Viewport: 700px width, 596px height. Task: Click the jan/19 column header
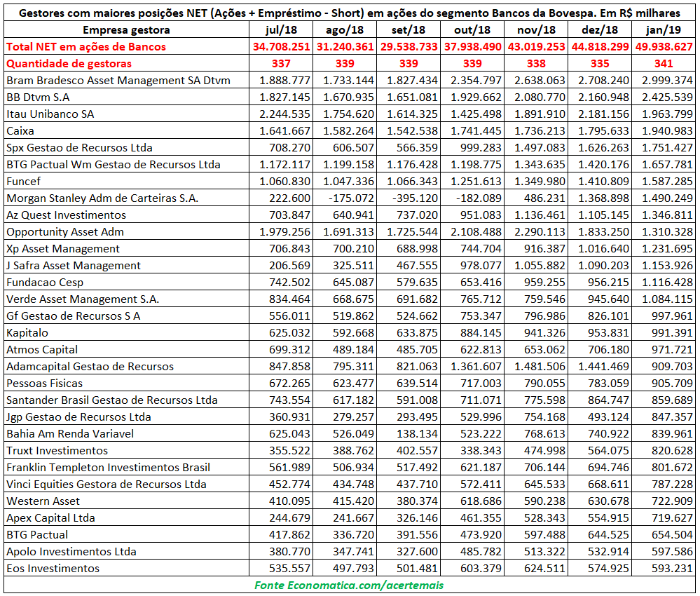tap(664, 30)
